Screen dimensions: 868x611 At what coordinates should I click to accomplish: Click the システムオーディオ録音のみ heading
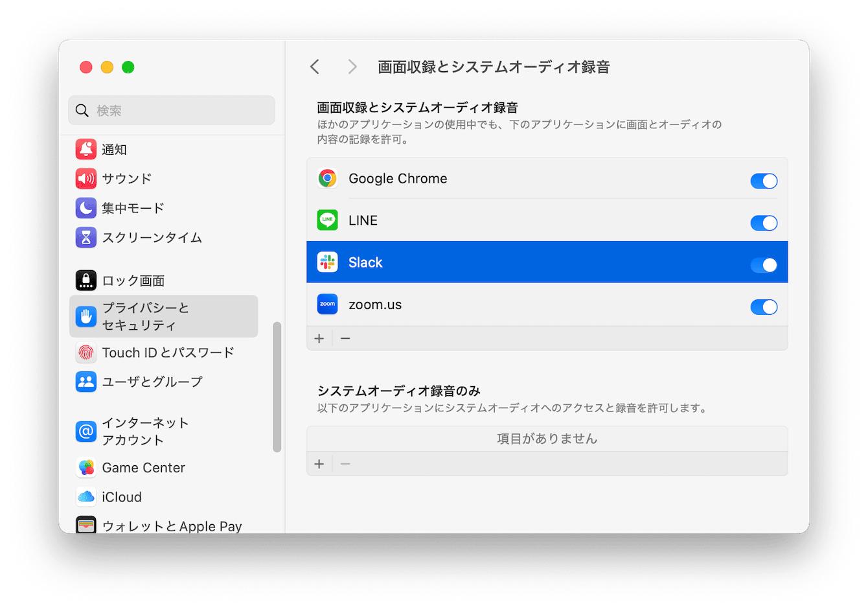click(398, 391)
